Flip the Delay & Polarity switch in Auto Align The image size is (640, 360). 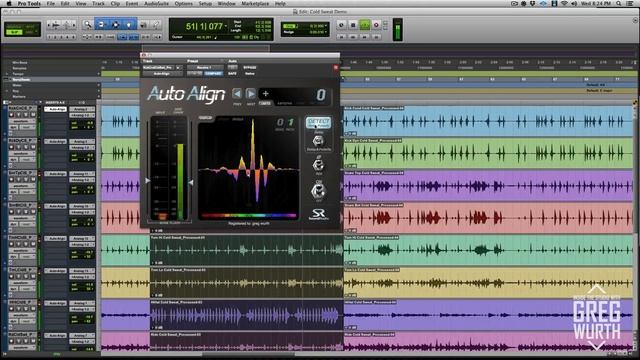click(x=318, y=142)
